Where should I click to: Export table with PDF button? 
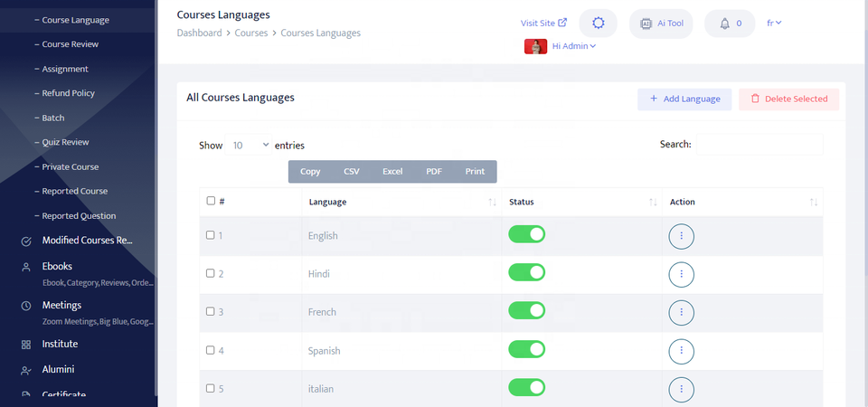pos(434,172)
